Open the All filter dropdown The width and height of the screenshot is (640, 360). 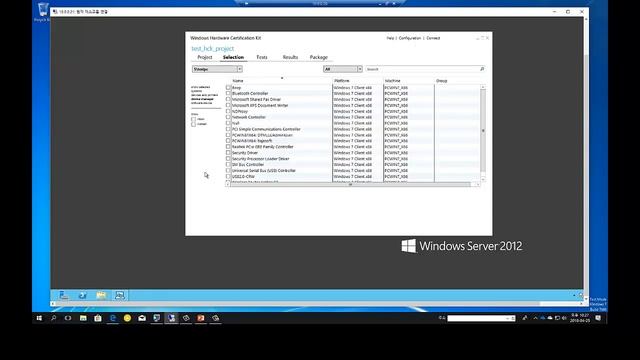[x=343, y=69]
